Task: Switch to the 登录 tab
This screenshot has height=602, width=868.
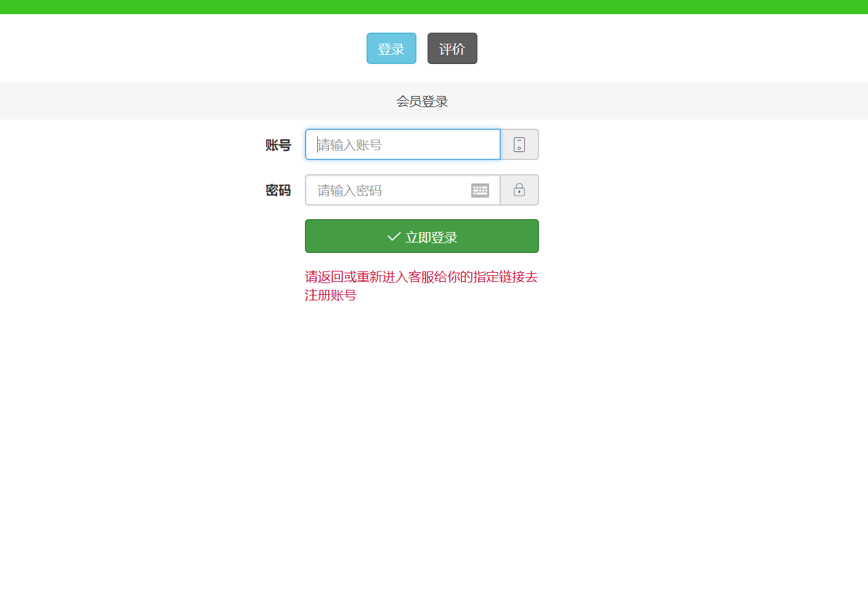Action: click(x=391, y=49)
